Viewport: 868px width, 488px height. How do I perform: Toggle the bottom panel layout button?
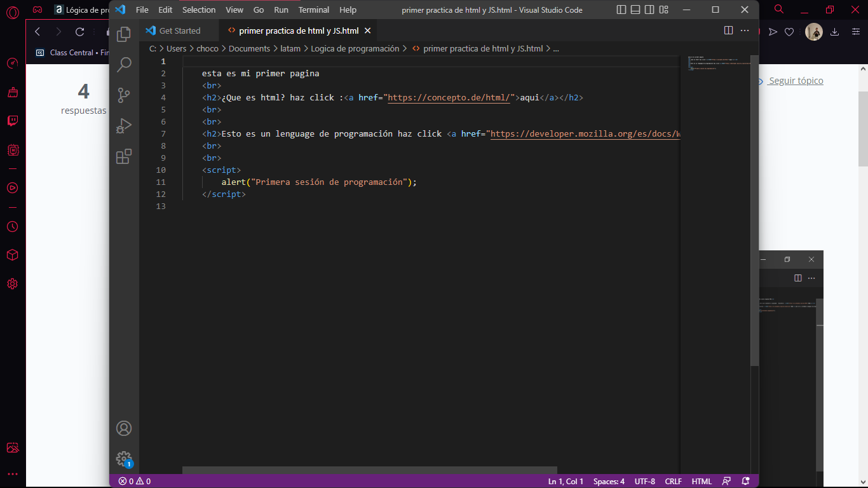point(635,10)
